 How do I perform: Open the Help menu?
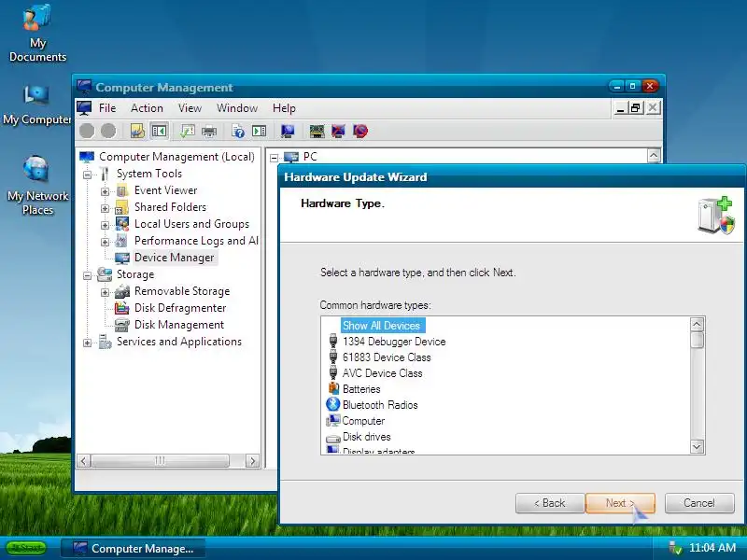click(x=284, y=108)
